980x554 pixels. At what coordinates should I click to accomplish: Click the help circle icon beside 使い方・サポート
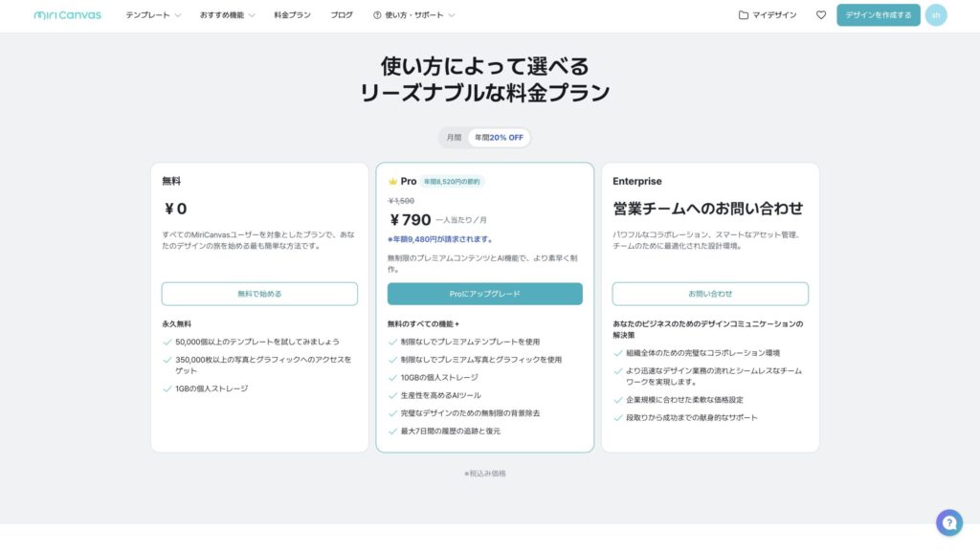click(377, 15)
